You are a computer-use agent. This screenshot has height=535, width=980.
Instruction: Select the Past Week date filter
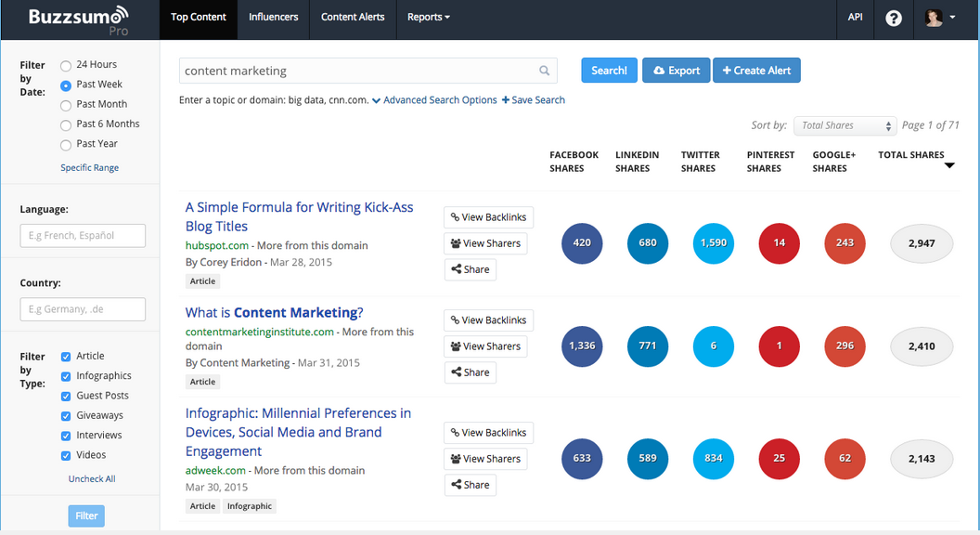66,85
